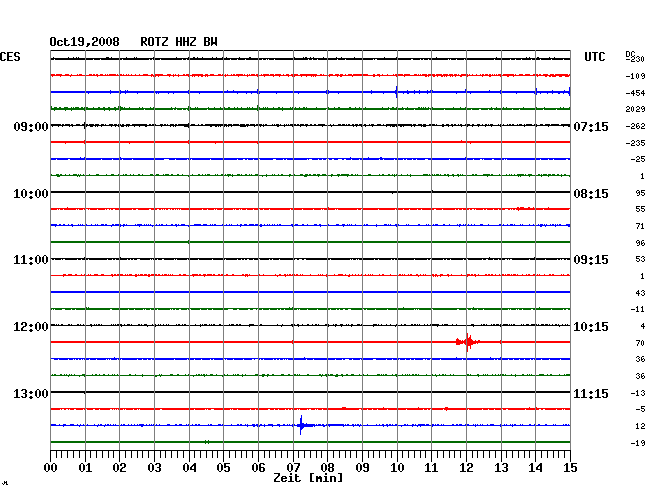The width and height of the screenshot is (650, 494).
Task: Click the 07:15 UTC time label
Action: coord(591,126)
